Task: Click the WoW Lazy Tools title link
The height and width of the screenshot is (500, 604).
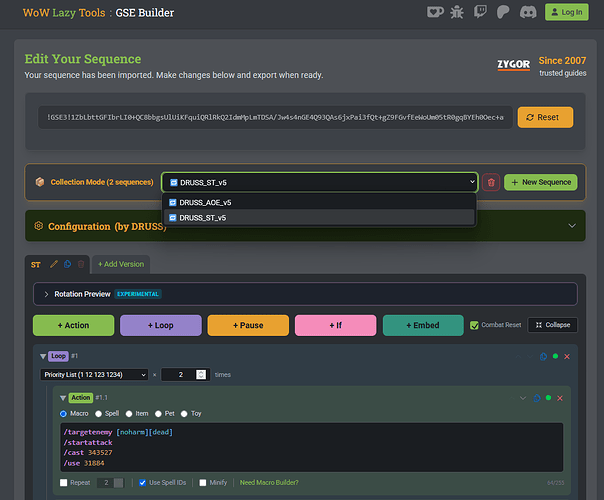Action: tap(64, 13)
